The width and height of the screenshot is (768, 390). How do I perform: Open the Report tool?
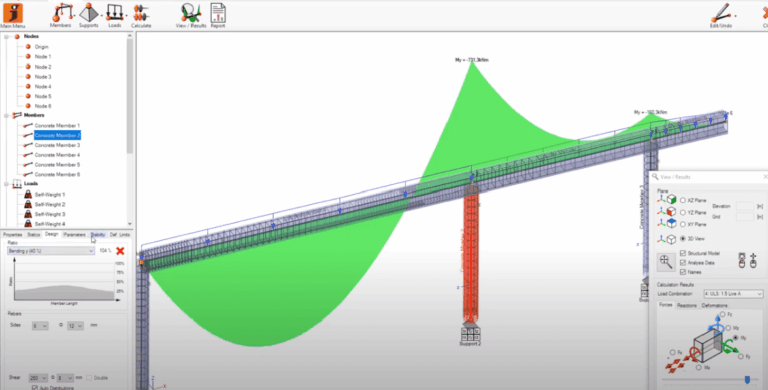pyautogui.click(x=218, y=15)
